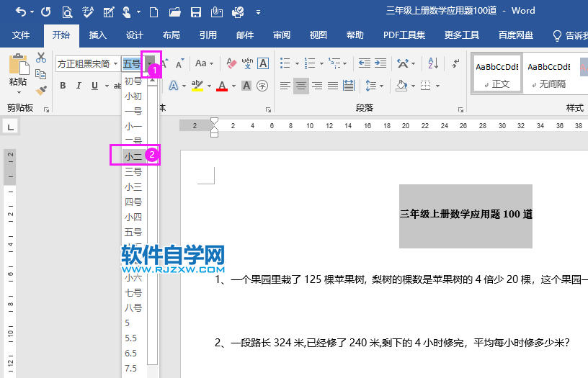Open Paragraph settings dialog launcher
This screenshot has height=378, width=588.
(x=460, y=109)
